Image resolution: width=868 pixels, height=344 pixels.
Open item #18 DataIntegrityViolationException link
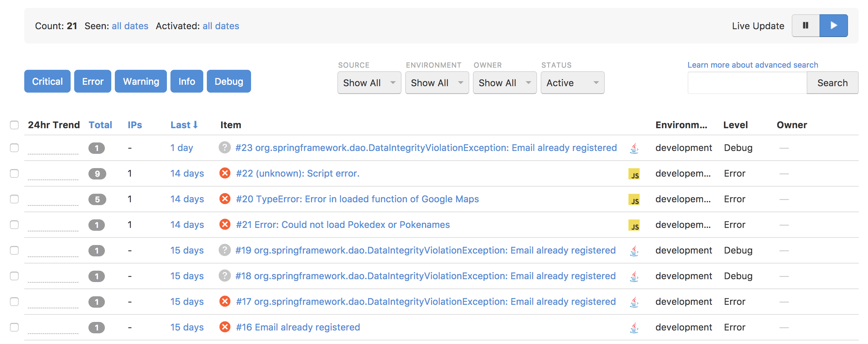(x=425, y=276)
